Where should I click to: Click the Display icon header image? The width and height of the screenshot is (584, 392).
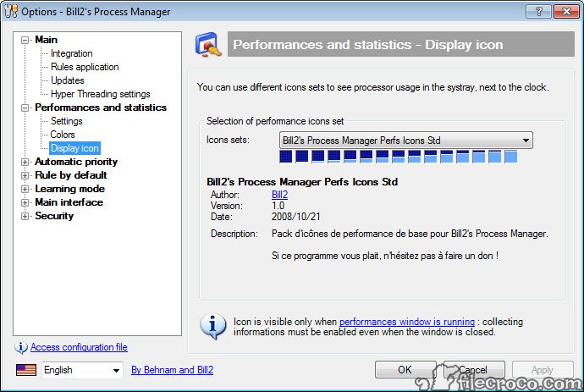[x=208, y=45]
